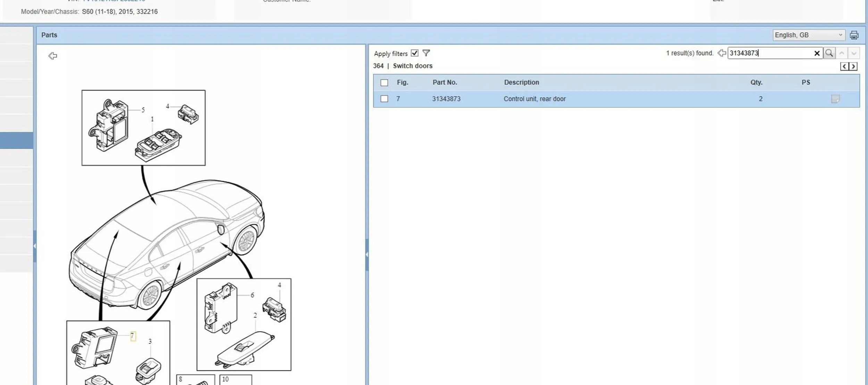Click the back arrow beside the search box

721,53
